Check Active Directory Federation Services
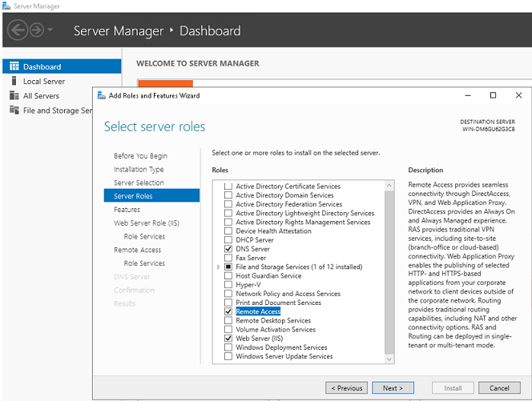The height and width of the screenshot is (401, 532). pos(228,204)
